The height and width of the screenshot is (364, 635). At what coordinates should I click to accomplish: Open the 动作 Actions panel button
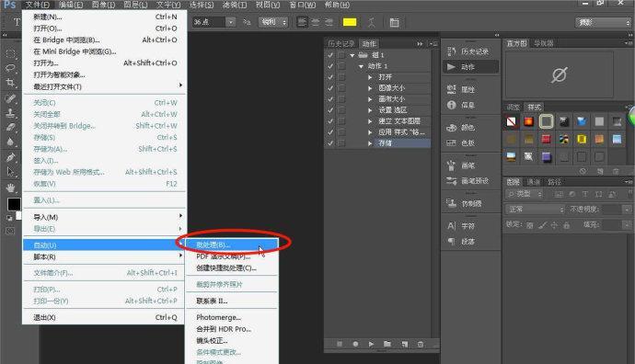click(x=469, y=67)
